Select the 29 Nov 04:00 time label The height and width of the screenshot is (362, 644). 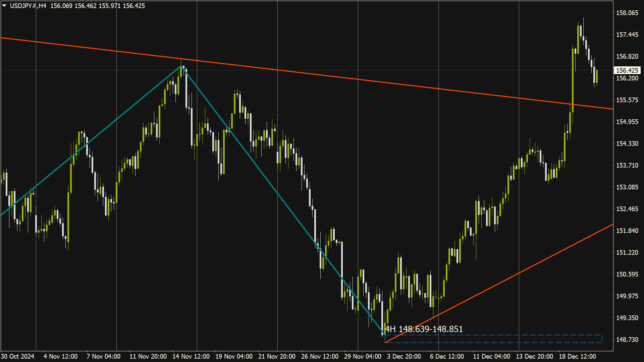(363, 356)
